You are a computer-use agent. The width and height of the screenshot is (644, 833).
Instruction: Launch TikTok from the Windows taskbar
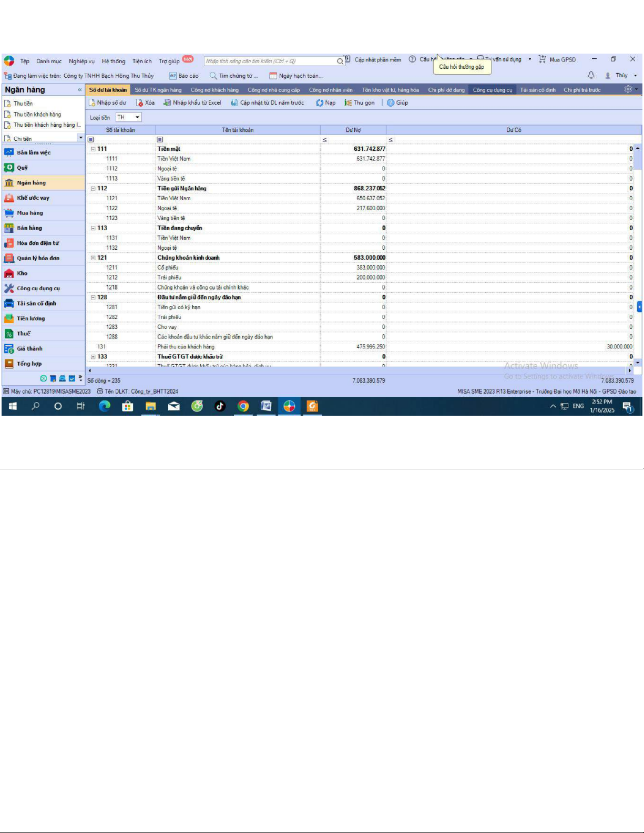[x=220, y=406]
